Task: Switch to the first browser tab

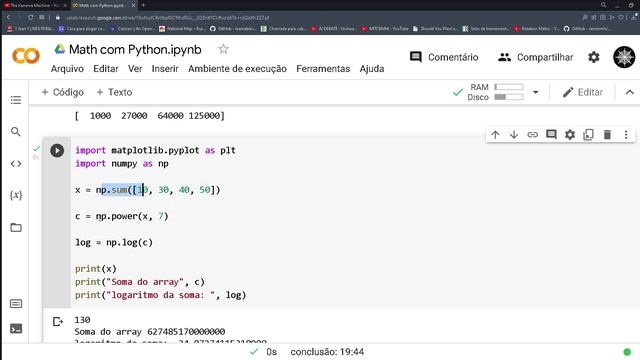Action: [x=35, y=5]
